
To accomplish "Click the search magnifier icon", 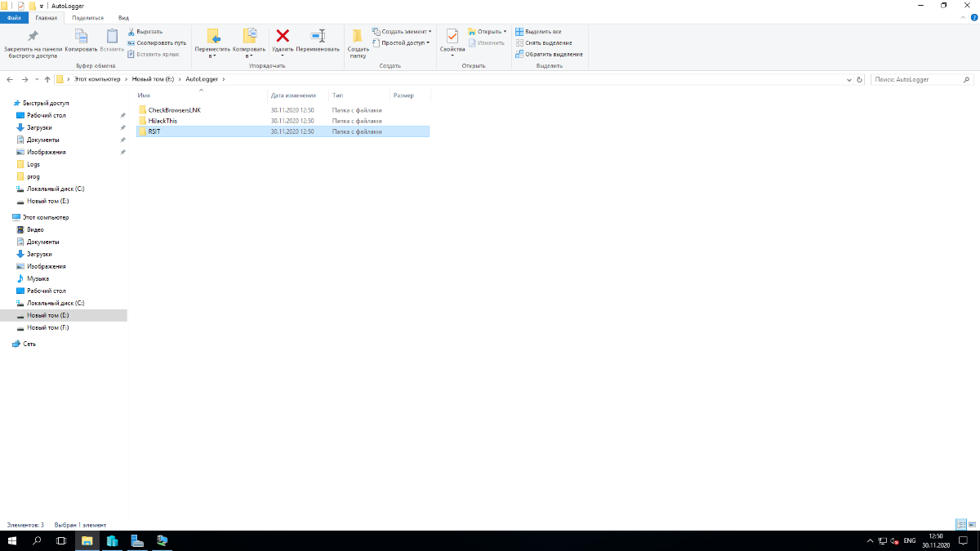I will [x=967, y=80].
